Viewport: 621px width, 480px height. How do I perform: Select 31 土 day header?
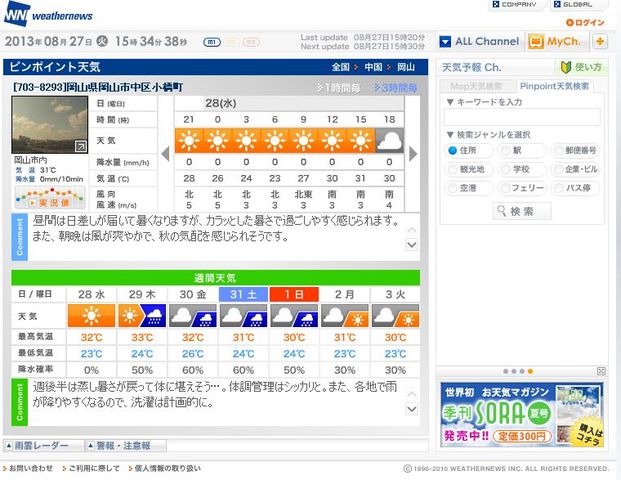(243, 294)
